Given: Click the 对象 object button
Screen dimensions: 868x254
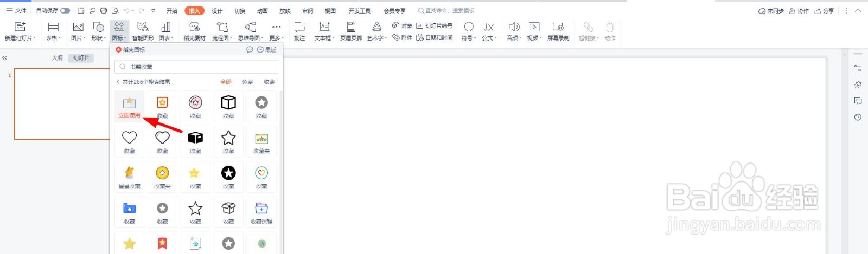Looking at the screenshot, I should tap(402, 26).
